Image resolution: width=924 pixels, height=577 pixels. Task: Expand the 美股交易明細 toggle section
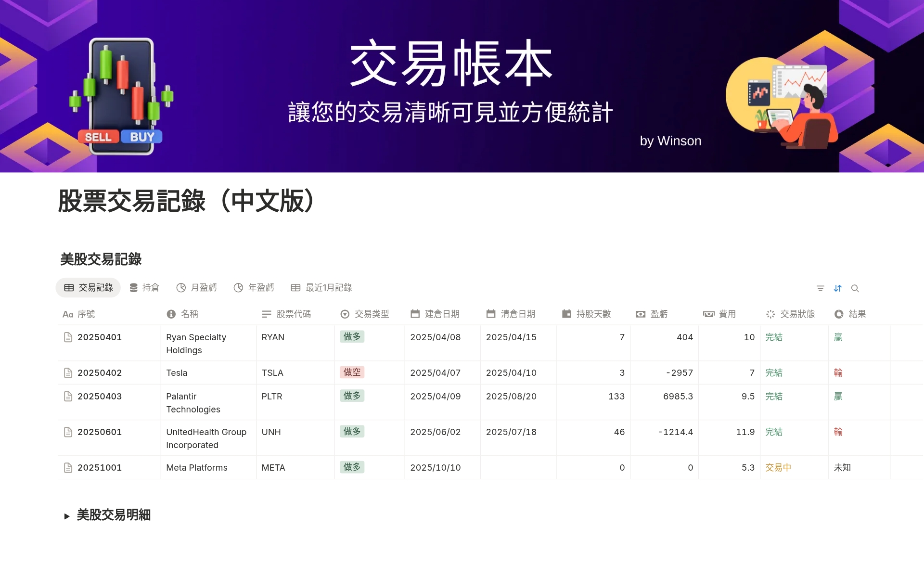[x=67, y=516]
